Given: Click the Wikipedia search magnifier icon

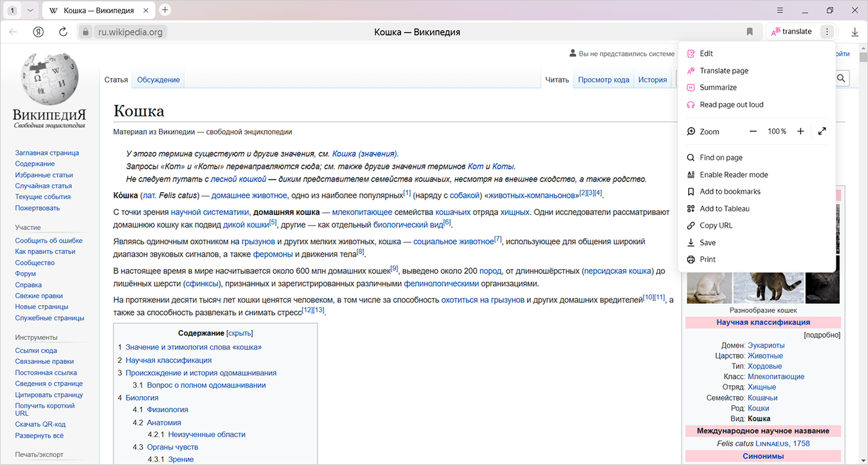Looking at the screenshot, I should pos(841,78).
